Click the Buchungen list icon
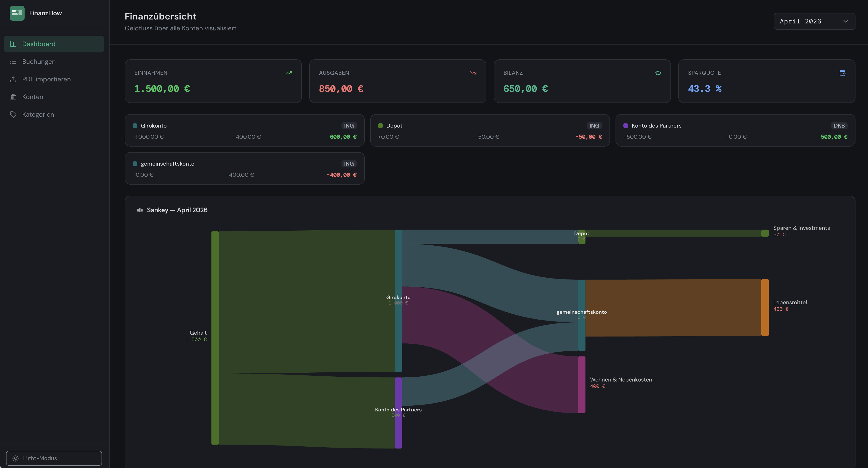This screenshot has height=468, width=868. click(13, 61)
